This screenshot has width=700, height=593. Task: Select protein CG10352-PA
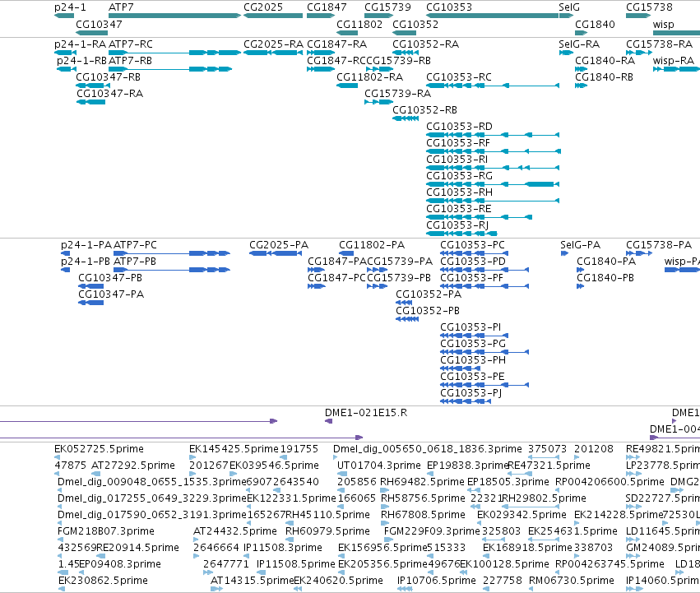click(x=404, y=303)
